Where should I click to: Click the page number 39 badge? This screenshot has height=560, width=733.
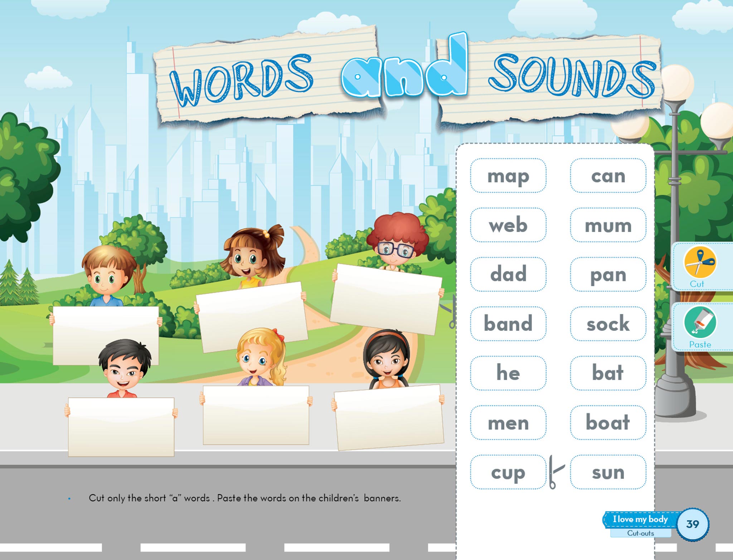click(693, 524)
